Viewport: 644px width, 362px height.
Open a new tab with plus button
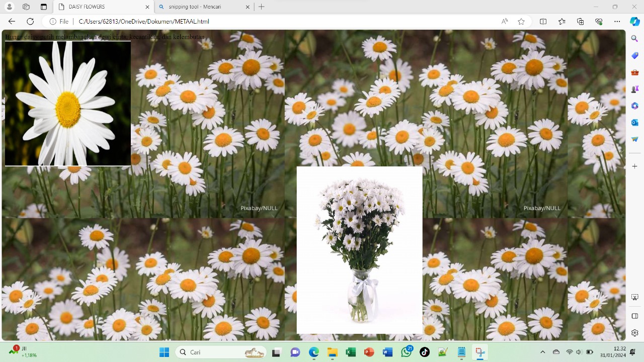tap(261, 7)
